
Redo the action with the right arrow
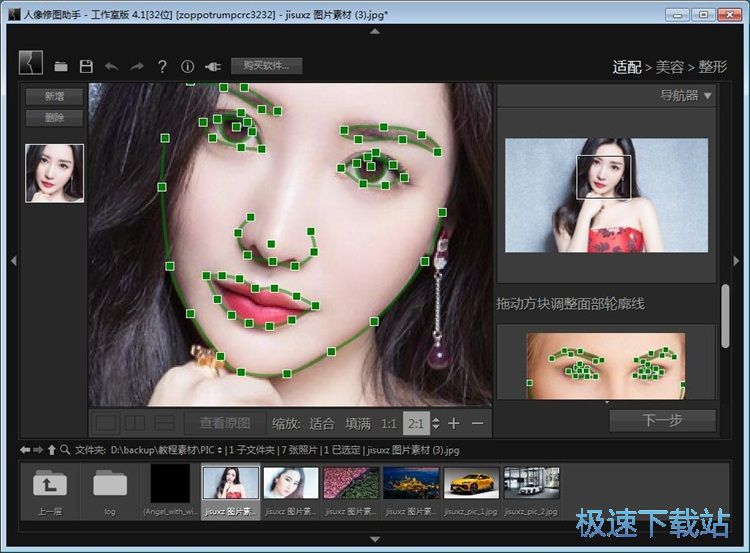click(x=137, y=66)
